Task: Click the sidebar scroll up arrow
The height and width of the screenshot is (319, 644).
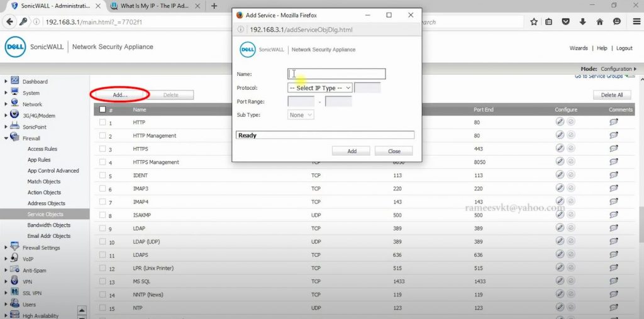Action: (x=82, y=310)
